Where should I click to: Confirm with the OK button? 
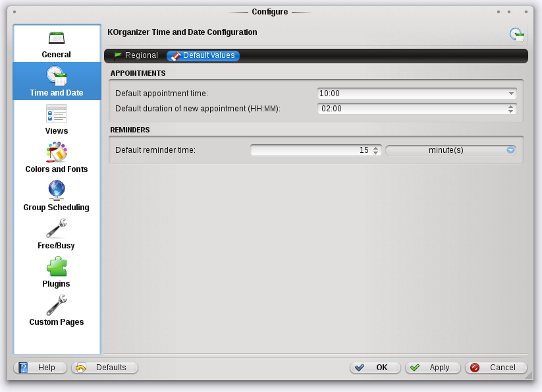pos(375,368)
